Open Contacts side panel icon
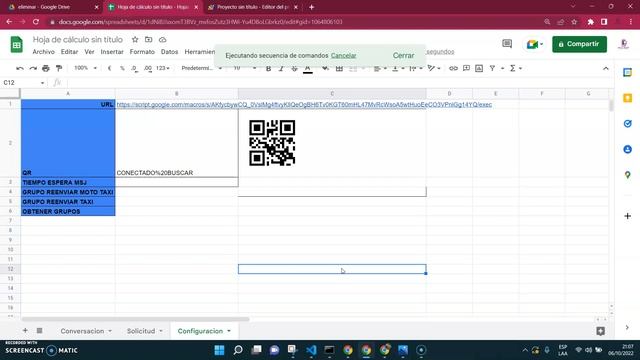The image size is (640, 360). click(627, 149)
